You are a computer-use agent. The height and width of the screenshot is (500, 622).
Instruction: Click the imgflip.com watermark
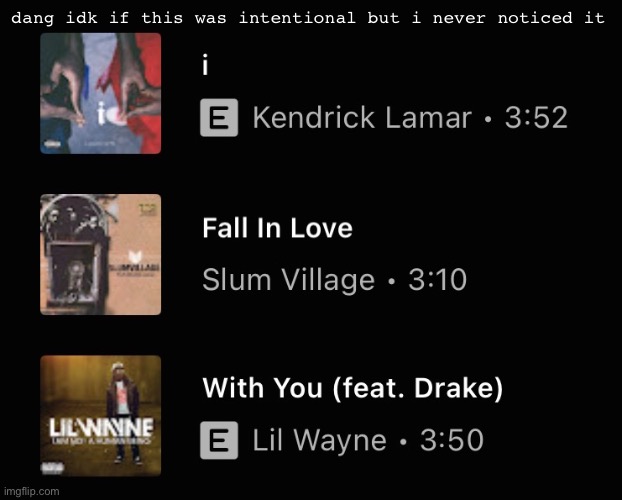coord(30,491)
